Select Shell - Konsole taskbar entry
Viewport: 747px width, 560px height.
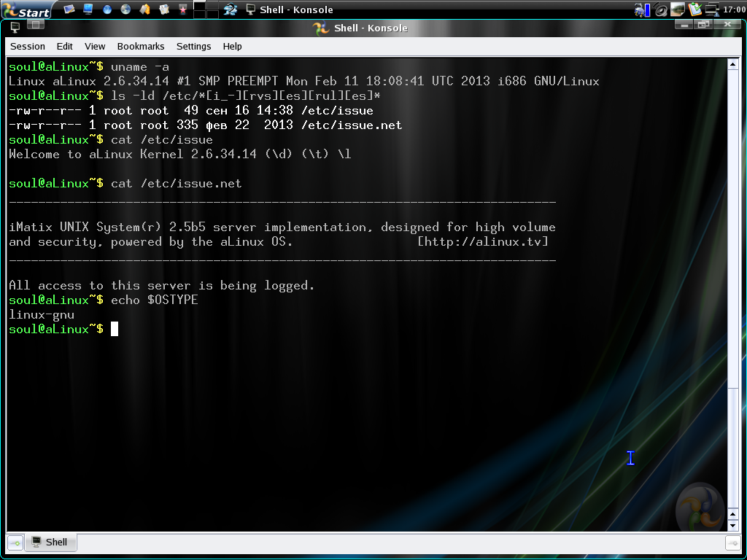click(x=290, y=9)
